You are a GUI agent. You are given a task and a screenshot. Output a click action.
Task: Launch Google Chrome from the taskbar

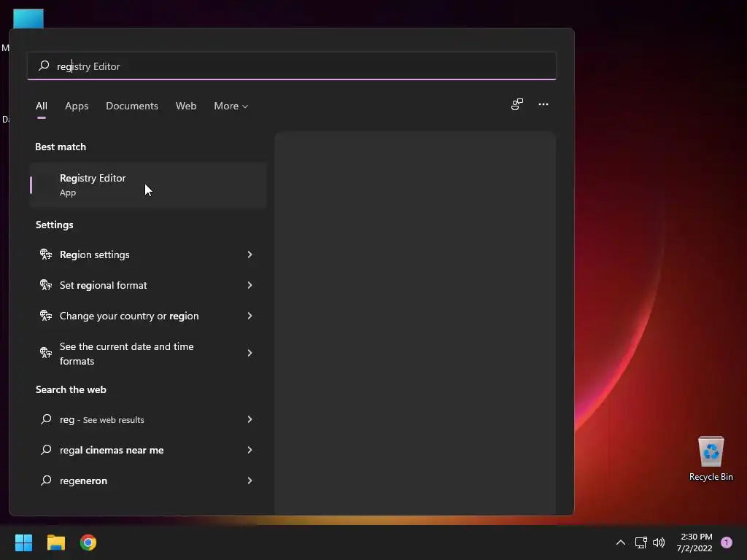point(88,542)
